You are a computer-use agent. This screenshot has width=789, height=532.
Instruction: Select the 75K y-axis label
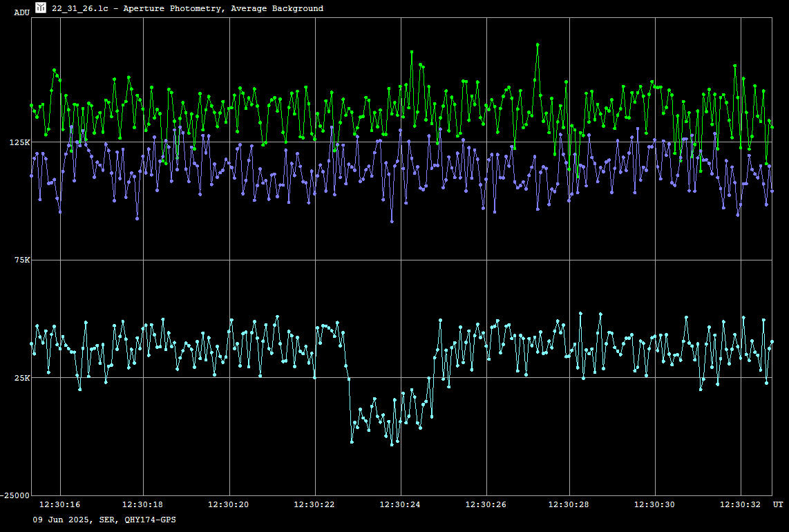21,260
